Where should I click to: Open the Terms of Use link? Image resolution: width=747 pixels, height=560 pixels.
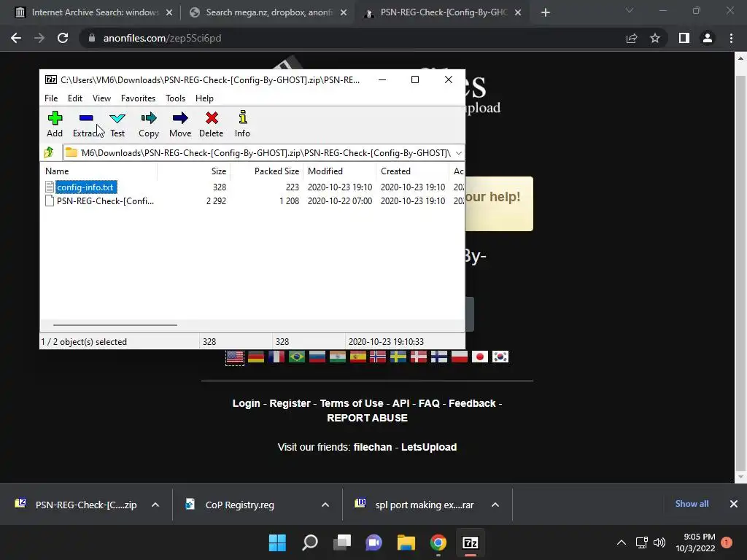[x=352, y=403]
